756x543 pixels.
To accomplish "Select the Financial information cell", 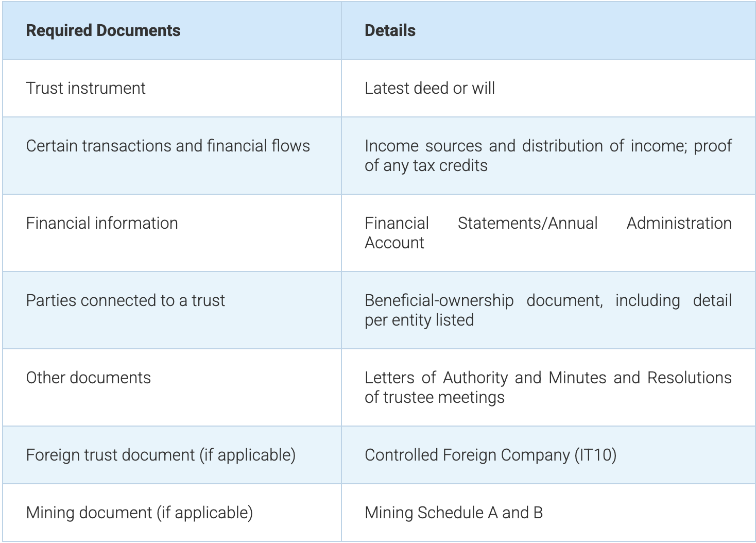I will click(x=102, y=224).
